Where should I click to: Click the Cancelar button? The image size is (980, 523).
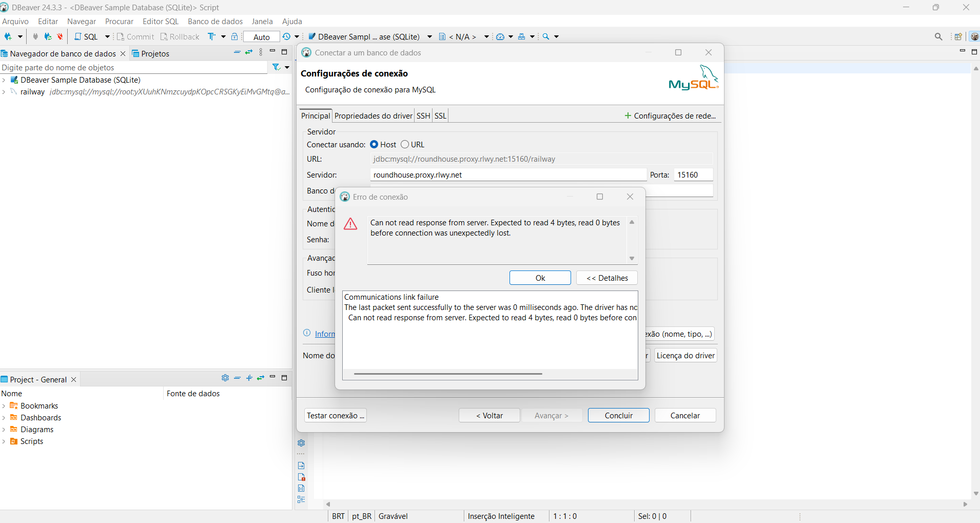tap(685, 415)
